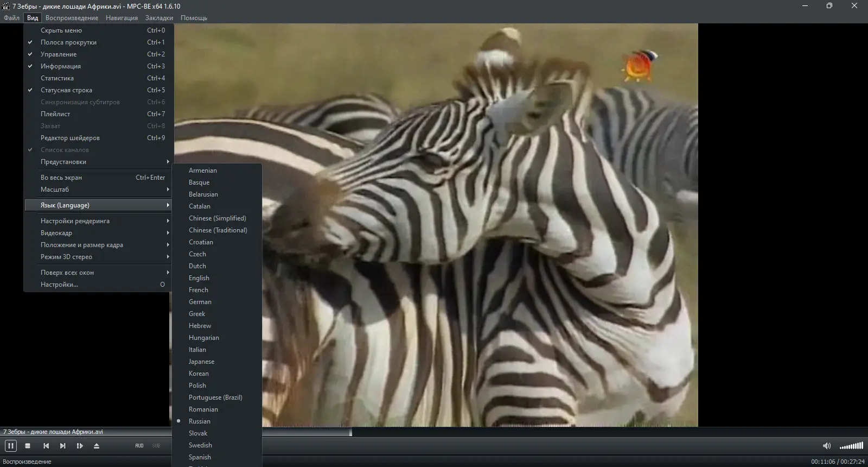This screenshot has width=868, height=467.
Task: Toggle the Полоса прокрутки seek bar option
Action: 99,42
